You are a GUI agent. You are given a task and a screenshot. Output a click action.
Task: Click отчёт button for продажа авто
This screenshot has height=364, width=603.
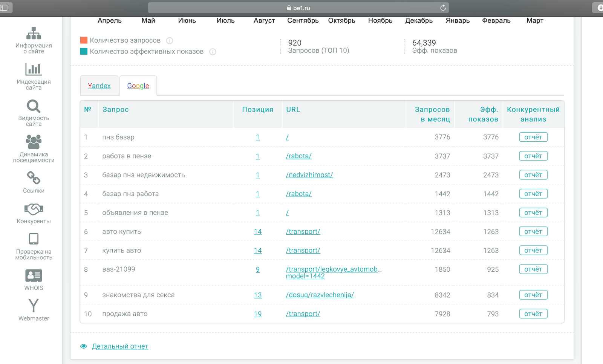pos(533,314)
